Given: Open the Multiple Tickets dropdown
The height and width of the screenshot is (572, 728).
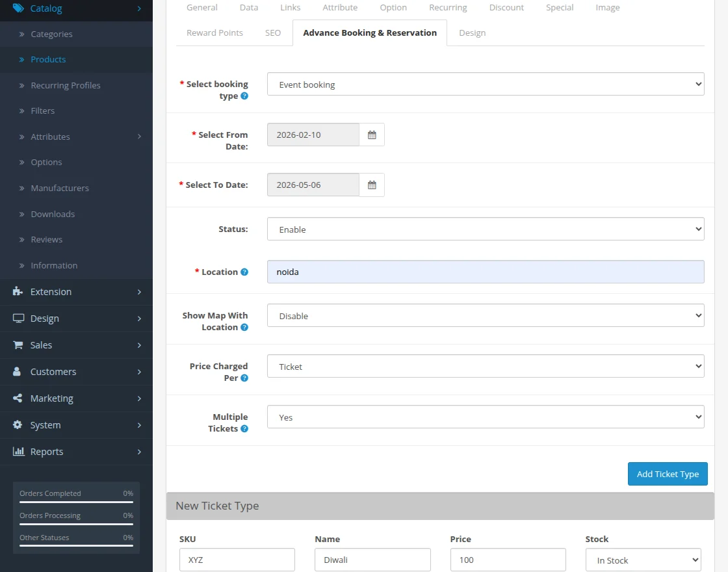Looking at the screenshot, I should pos(485,417).
